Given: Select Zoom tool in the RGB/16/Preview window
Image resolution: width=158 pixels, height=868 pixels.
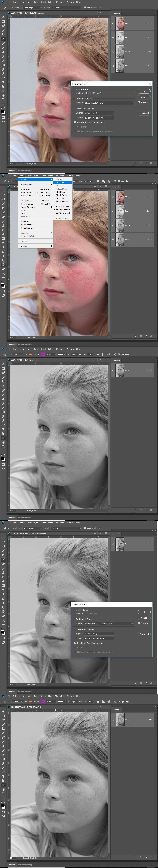Looking at the screenshot, I should 3,100.
